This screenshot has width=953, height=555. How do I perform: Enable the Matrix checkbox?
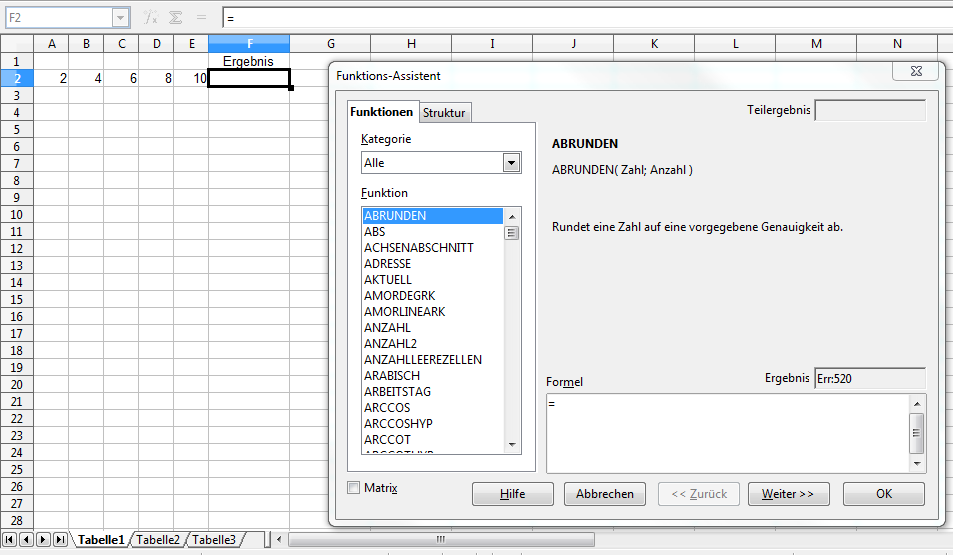(354, 488)
